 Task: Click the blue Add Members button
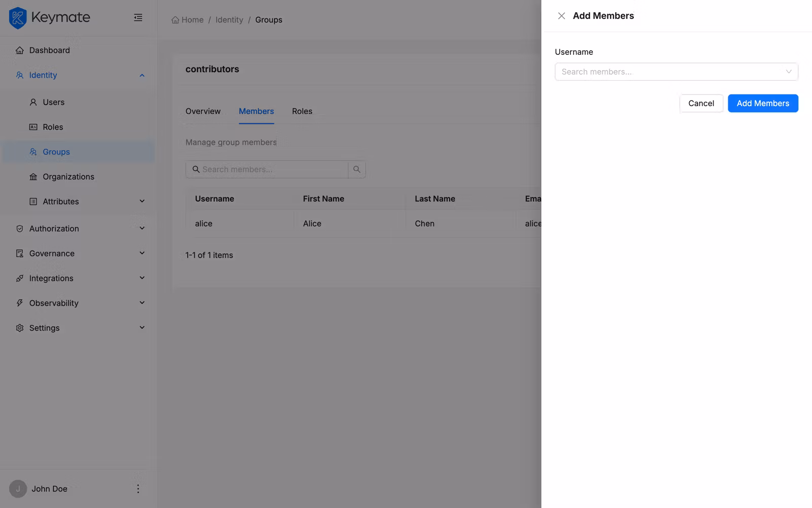coord(763,103)
